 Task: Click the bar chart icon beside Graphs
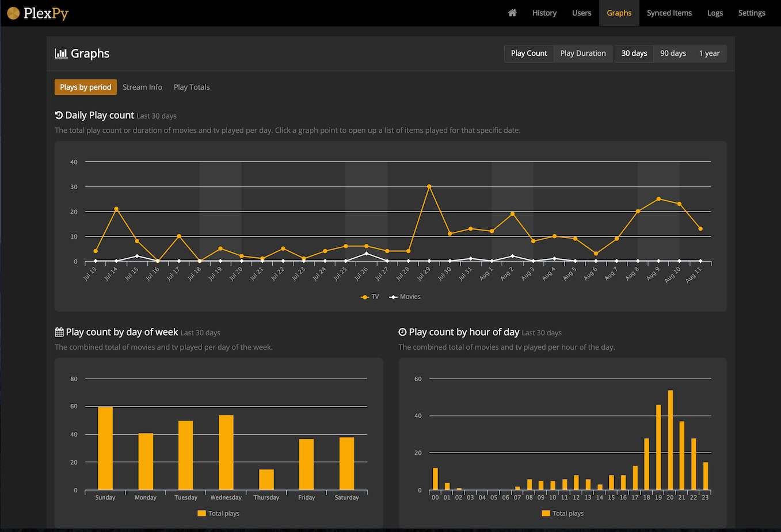pos(61,53)
